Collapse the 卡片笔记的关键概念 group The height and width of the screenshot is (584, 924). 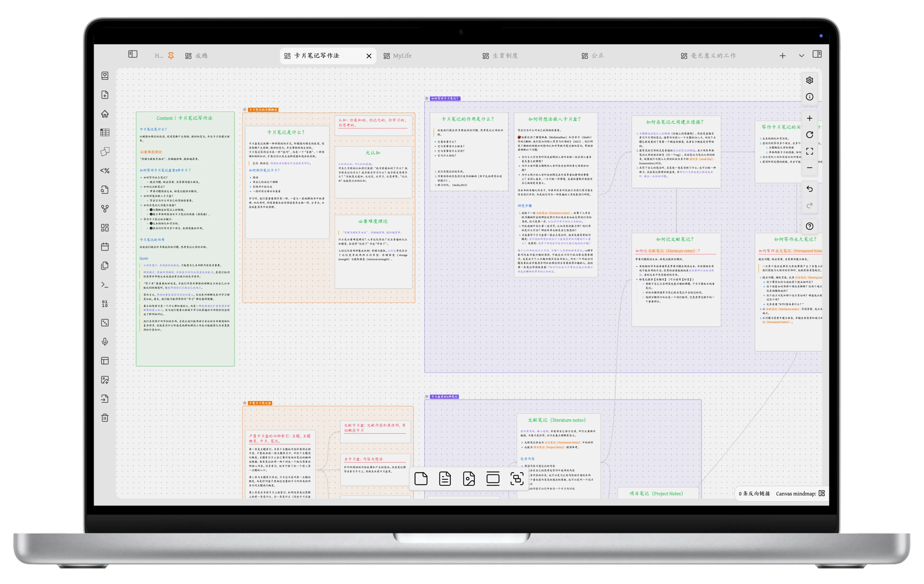(x=245, y=109)
